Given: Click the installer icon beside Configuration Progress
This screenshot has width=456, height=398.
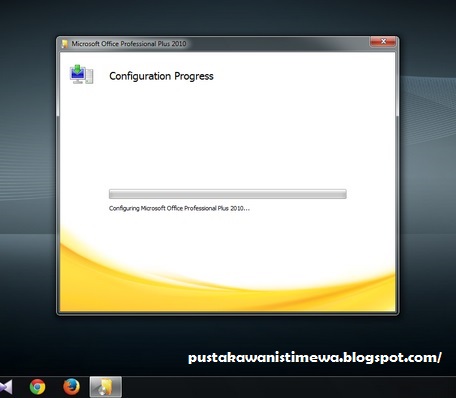Looking at the screenshot, I should point(81,74).
